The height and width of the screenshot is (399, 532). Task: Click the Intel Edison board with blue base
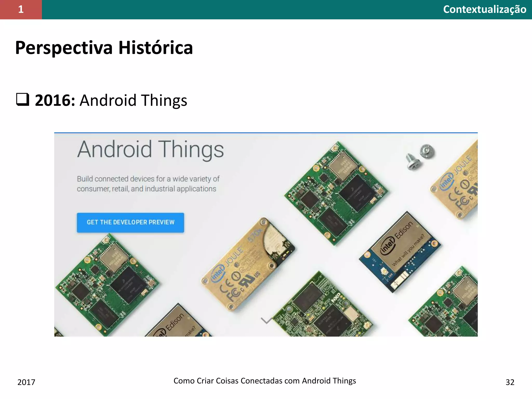400,252
